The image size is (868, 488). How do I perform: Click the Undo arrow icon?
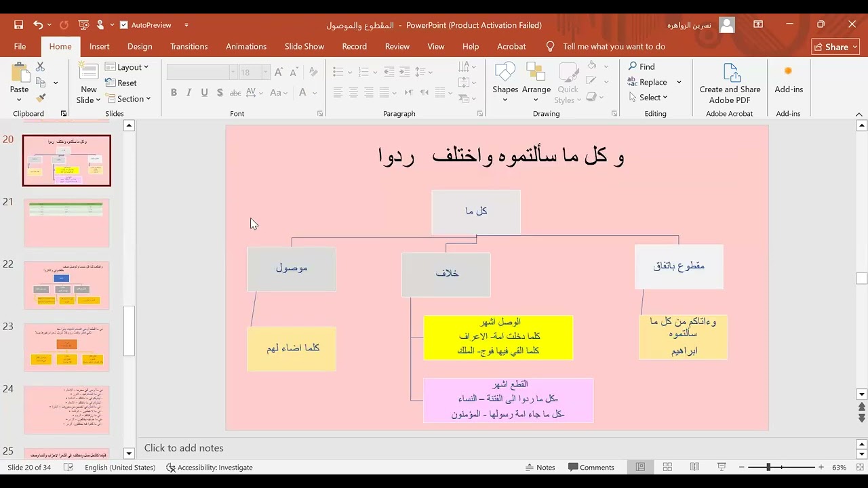point(38,25)
